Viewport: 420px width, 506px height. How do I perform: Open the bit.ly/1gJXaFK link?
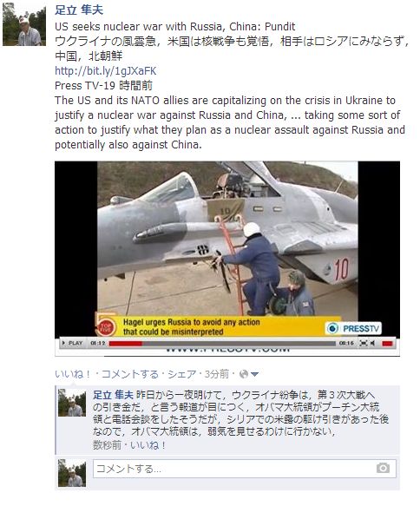tap(106, 70)
